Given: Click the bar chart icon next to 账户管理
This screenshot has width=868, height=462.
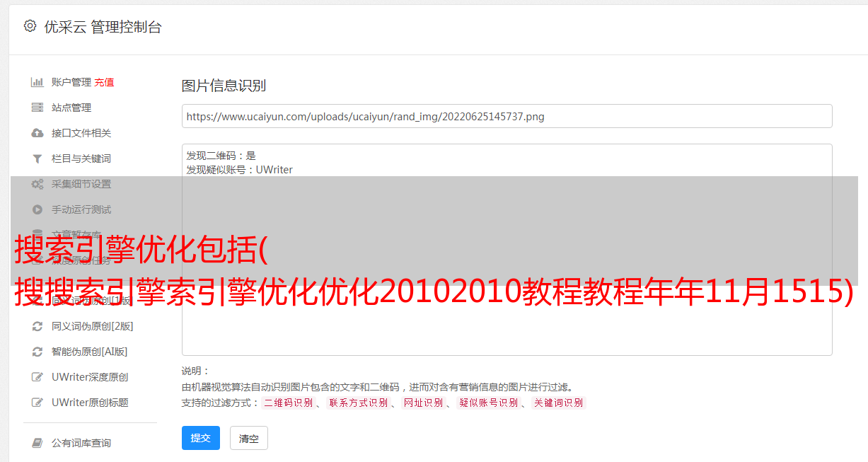Looking at the screenshot, I should [x=37, y=82].
